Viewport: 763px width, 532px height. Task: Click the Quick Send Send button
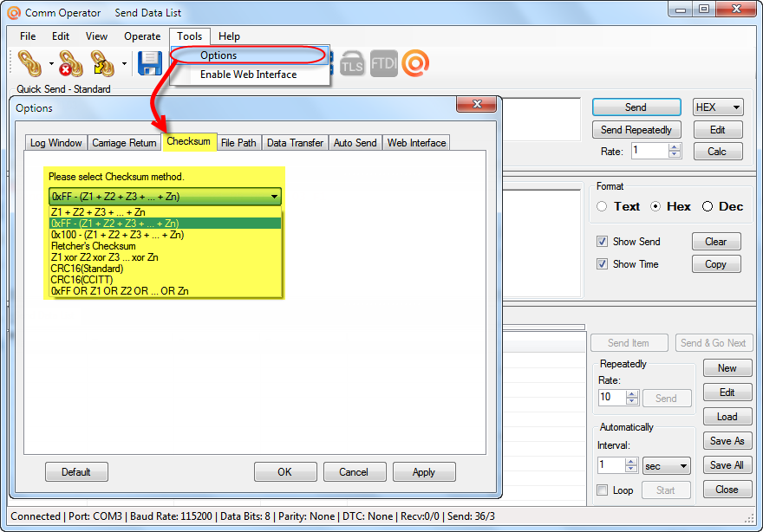(636, 107)
